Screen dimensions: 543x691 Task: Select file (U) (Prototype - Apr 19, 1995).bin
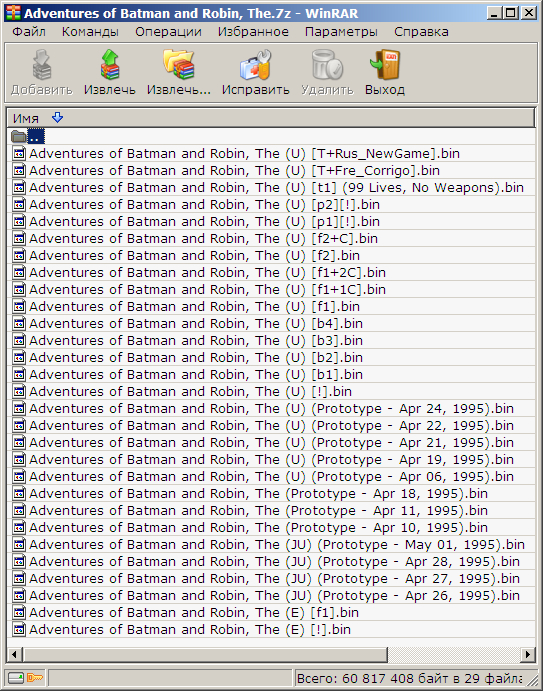tap(272, 460)
